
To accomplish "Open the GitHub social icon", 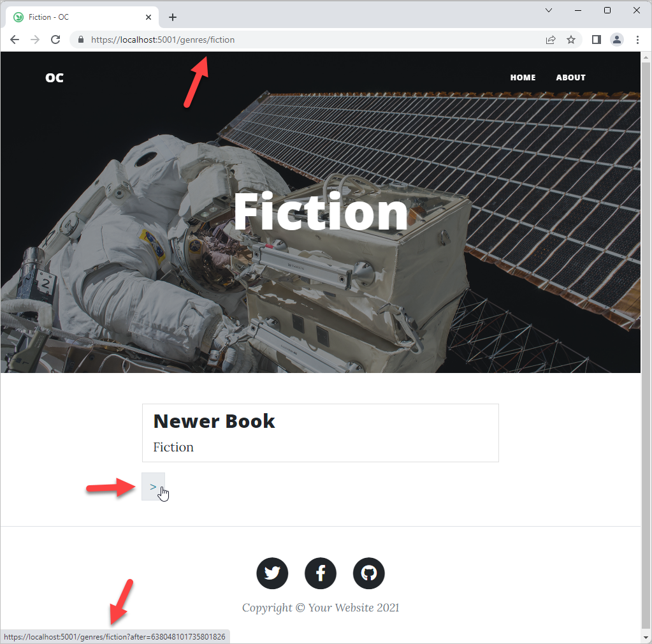I will [368, 573].
